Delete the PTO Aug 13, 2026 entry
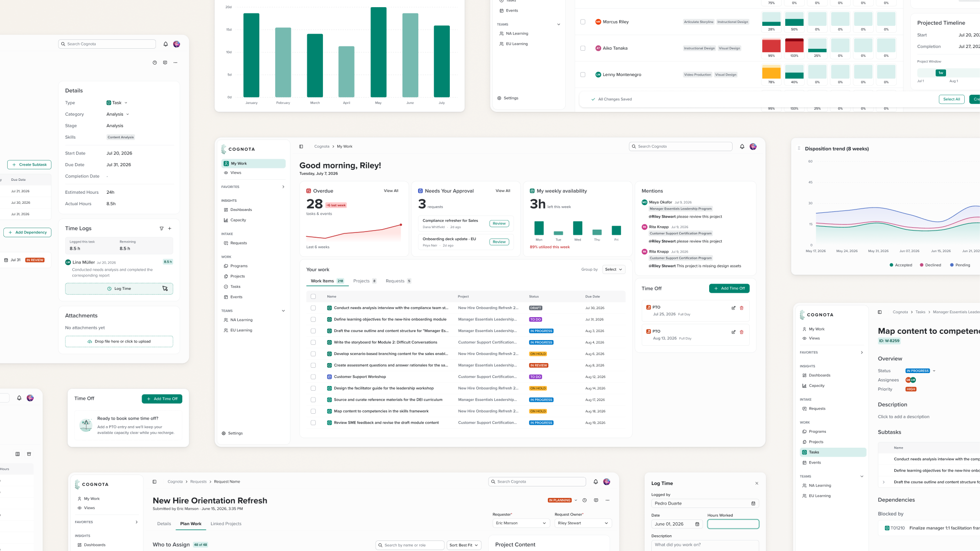980x551 pixels. [742, 332]
